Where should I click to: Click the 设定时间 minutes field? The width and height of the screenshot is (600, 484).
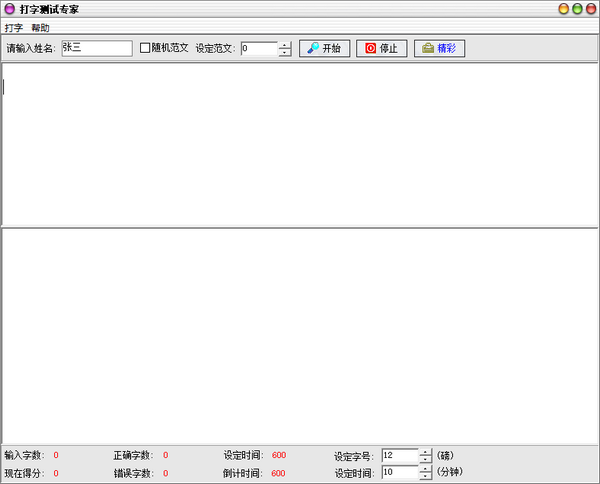click(x=399, y=472)
